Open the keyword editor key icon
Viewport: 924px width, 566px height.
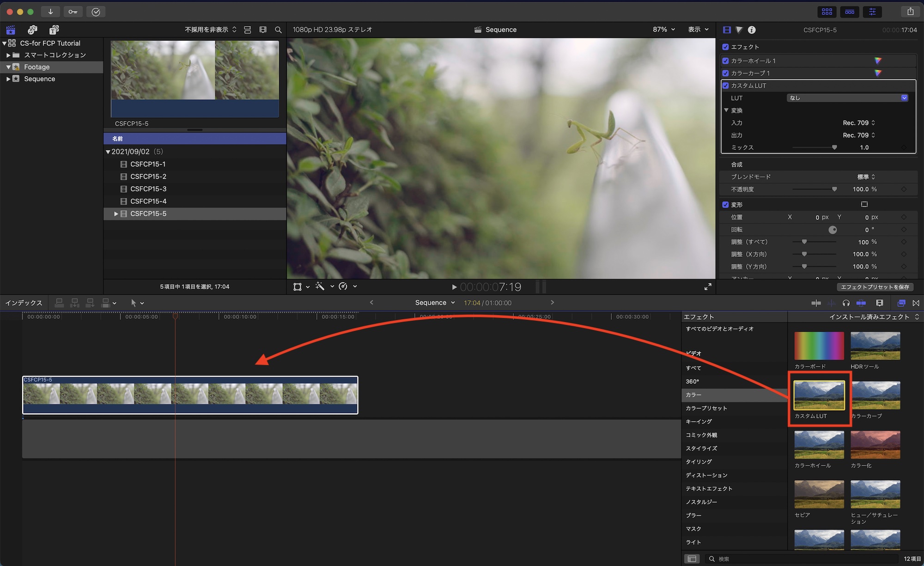click(x=73, y=12)
